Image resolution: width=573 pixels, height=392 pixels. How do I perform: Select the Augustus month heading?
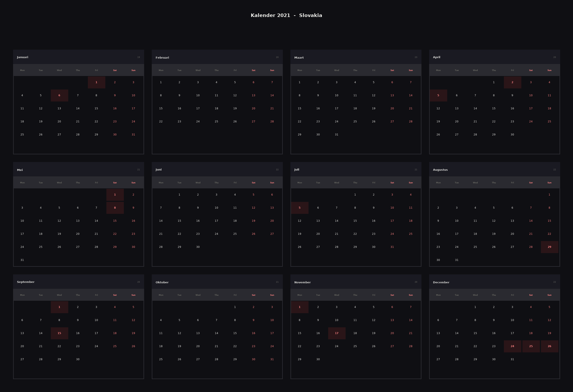click(x=440, y=170)
